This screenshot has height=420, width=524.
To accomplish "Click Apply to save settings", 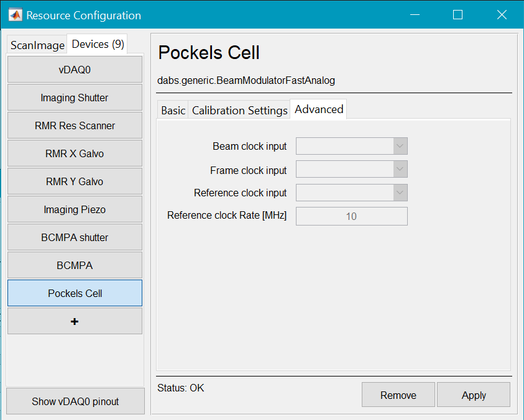I will point(473,395).
